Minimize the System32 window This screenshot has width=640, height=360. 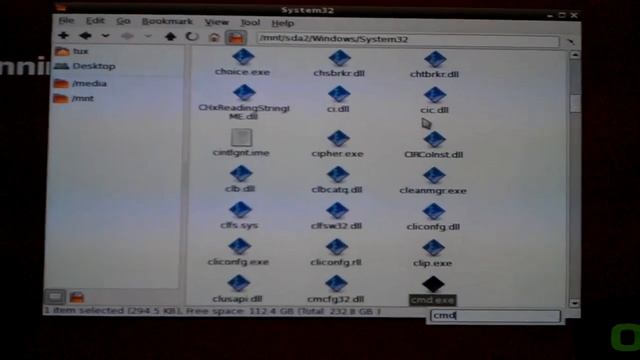(550, 16)
